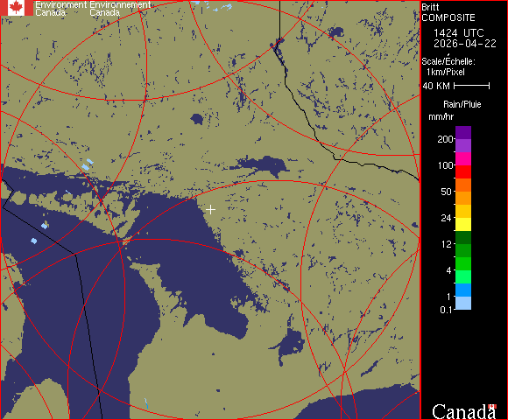508x420 pixels.
Task: Click the blue 1 mm/hr legend swatch
Action: (463, 290)
